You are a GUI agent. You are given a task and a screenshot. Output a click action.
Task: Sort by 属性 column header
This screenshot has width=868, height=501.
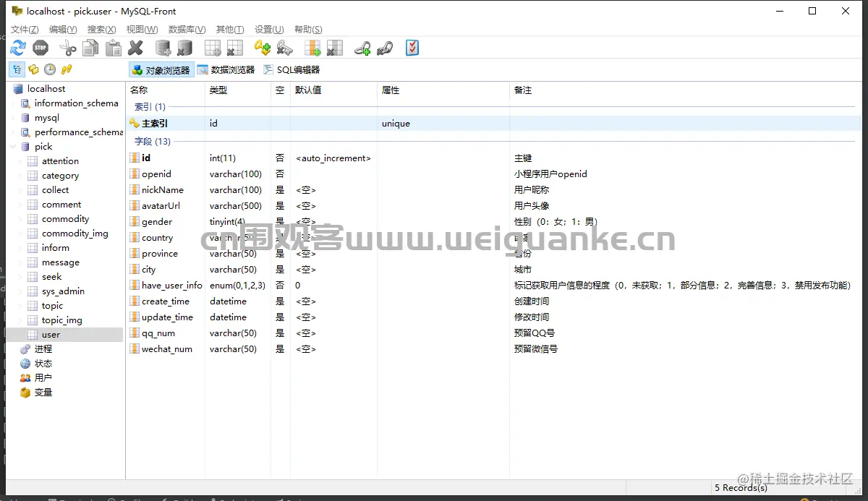click(x=443, y=90)
